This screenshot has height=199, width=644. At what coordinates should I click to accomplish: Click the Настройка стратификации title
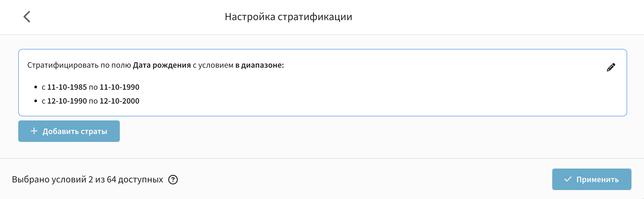(288, 17)
